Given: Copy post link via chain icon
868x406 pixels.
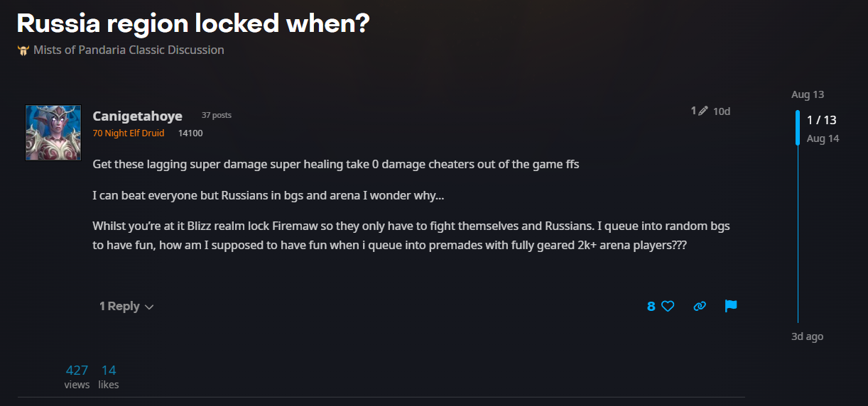Looking at the screenshot, I should pyautogui.click(x=700, y=307).
